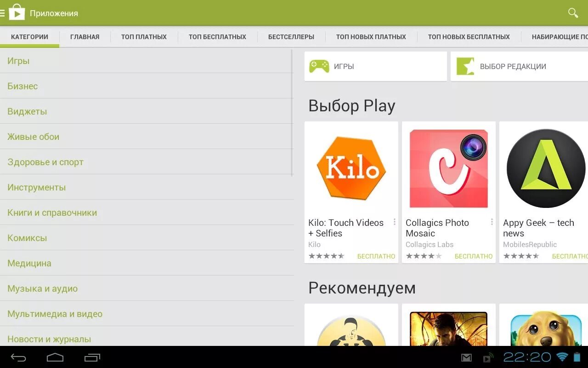The width and height of the screenshot is (588, 368).
Task: Tap the Wi-Fi status icon
Action: pos(562,357)
